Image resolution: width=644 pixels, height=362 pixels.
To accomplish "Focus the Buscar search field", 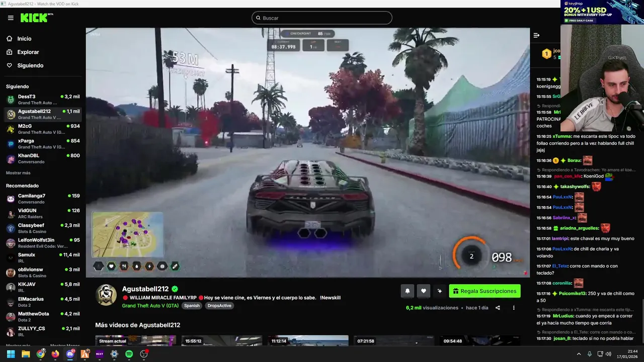I will coord(322,18).
